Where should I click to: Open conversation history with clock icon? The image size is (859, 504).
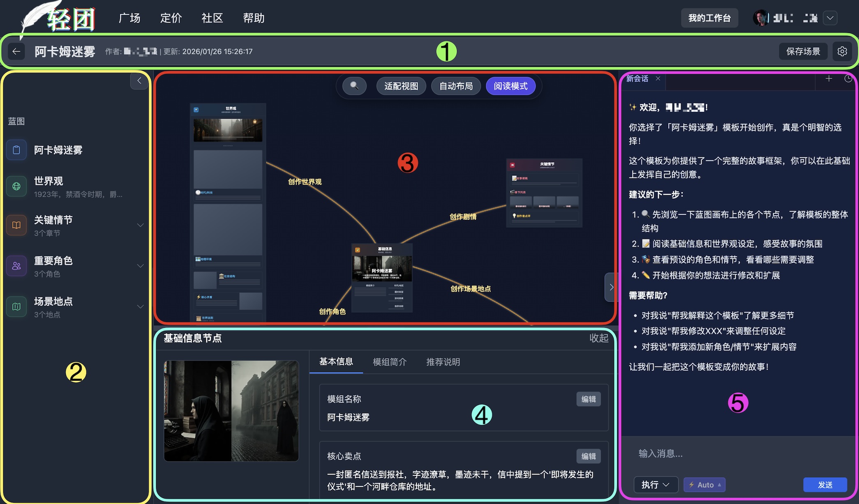point(848,78)
